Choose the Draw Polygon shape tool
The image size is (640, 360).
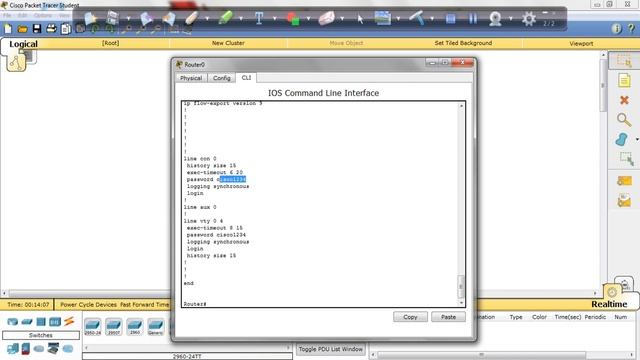621,139
